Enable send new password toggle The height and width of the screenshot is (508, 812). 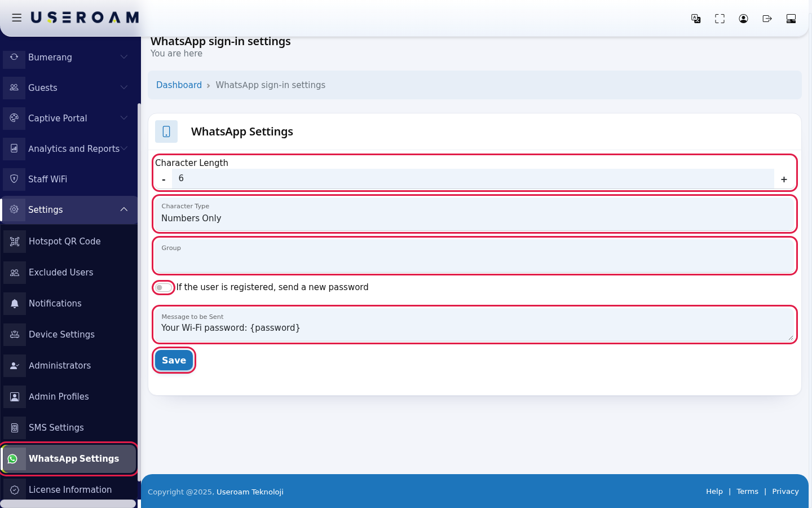click(164, 287)
